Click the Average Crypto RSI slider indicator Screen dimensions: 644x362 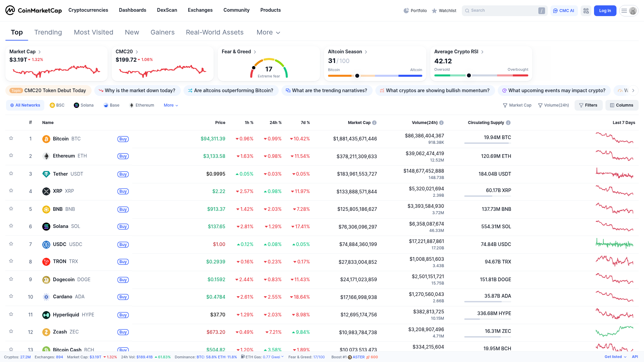pos(469,75)
